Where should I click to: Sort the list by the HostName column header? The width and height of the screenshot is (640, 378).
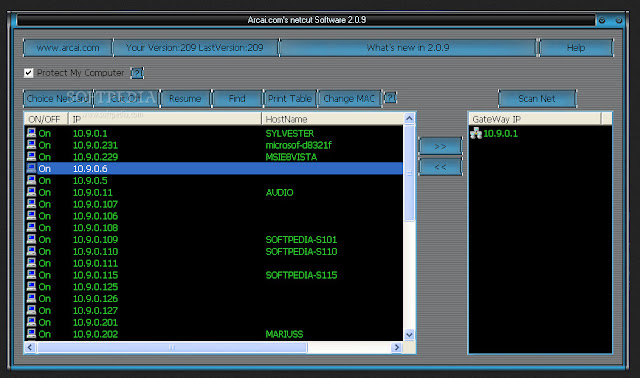point(332,119)
